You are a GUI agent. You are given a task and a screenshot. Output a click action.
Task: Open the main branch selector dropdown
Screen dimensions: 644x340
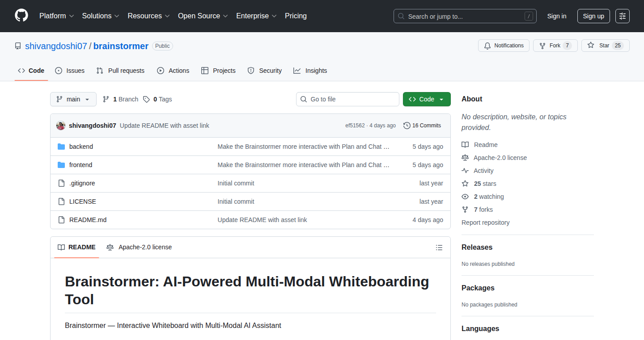coord(73,99)
